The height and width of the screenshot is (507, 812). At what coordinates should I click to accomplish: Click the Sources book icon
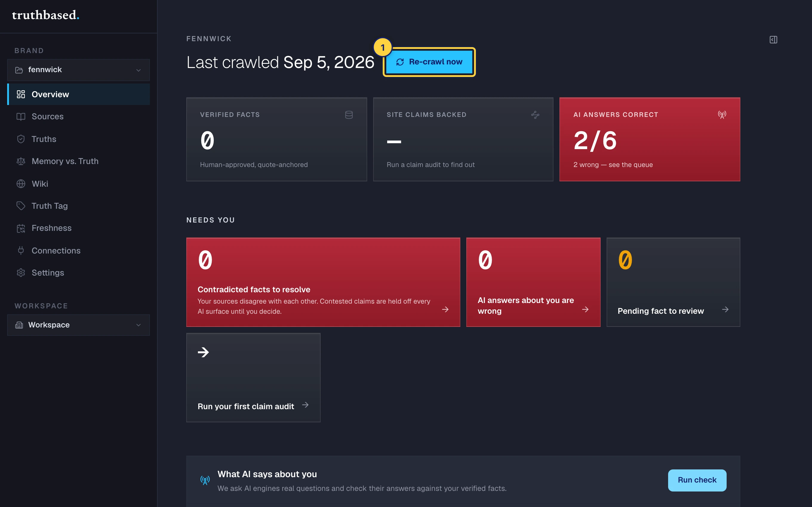click(x=21, y=116)
